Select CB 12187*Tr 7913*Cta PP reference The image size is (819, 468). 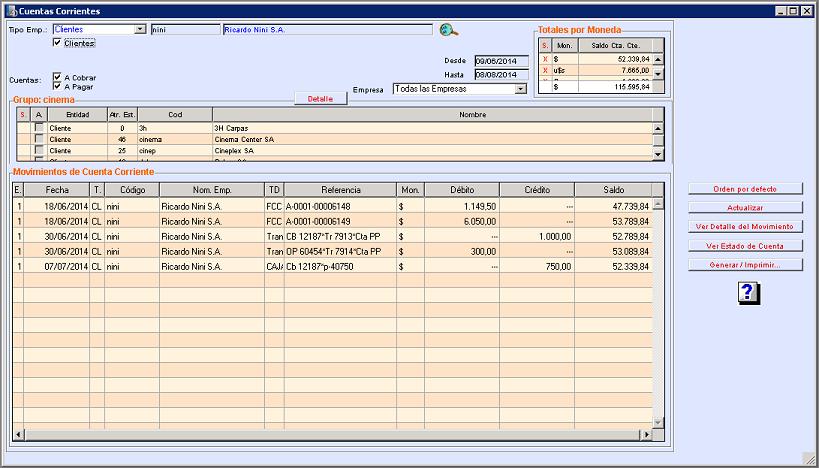[340, 237]
